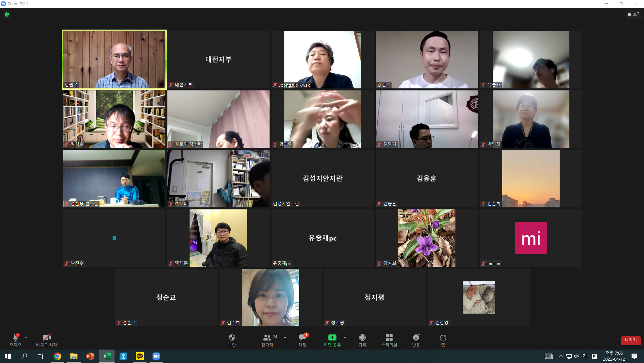Viewport: 644px width, 363px height.
Task: Select the mi sun avatar tile
Action: point(531,238)
